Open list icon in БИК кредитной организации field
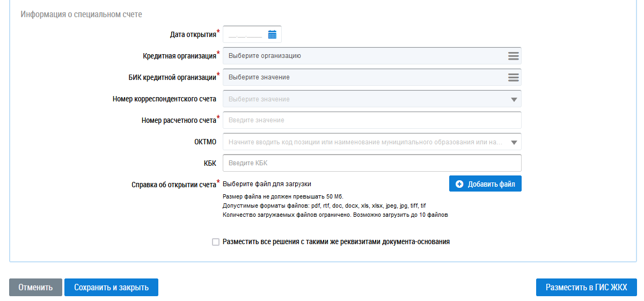Screen dimensions: 644x301 coord(513,77)
